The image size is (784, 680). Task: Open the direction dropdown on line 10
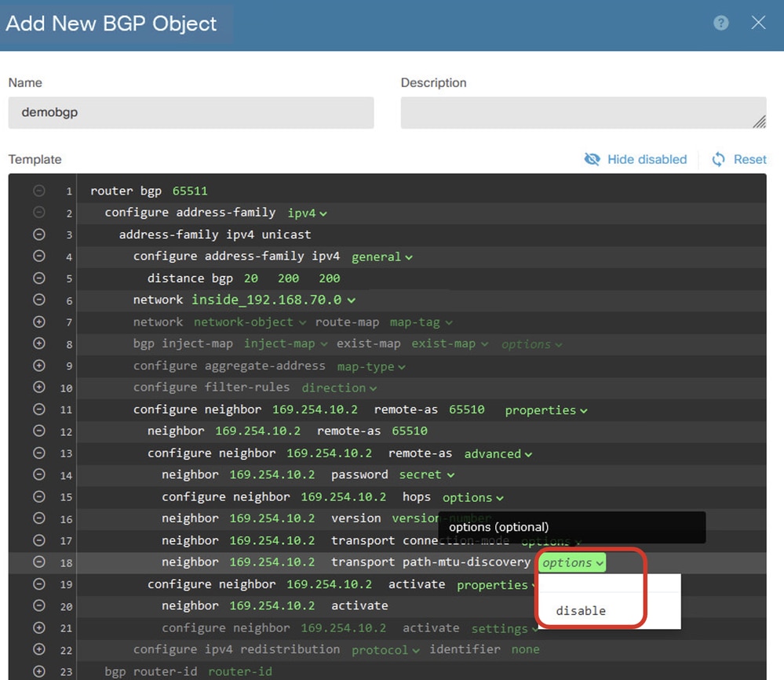(x=339, y=387)
